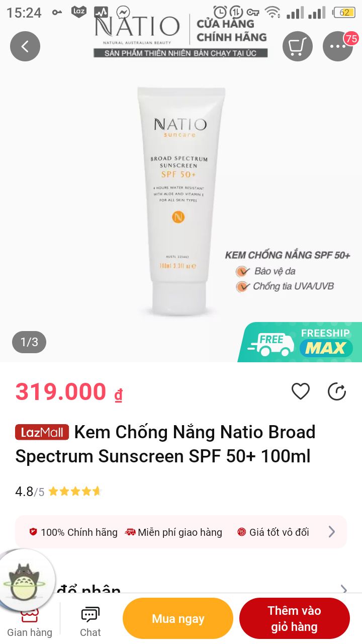Tap the back arrow button
Image resolution: width=362 pixels, height=644 pixels.
coord(25,46)
